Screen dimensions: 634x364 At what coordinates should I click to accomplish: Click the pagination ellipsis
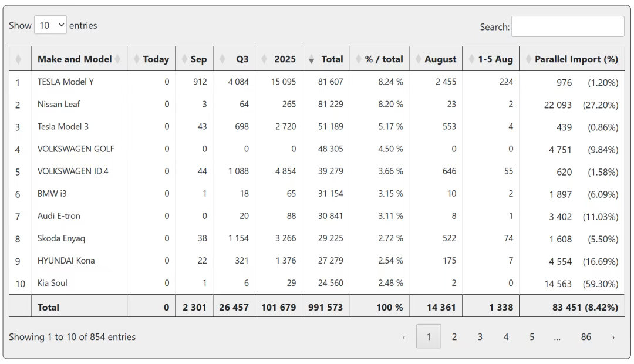click(x=557, y=338)
